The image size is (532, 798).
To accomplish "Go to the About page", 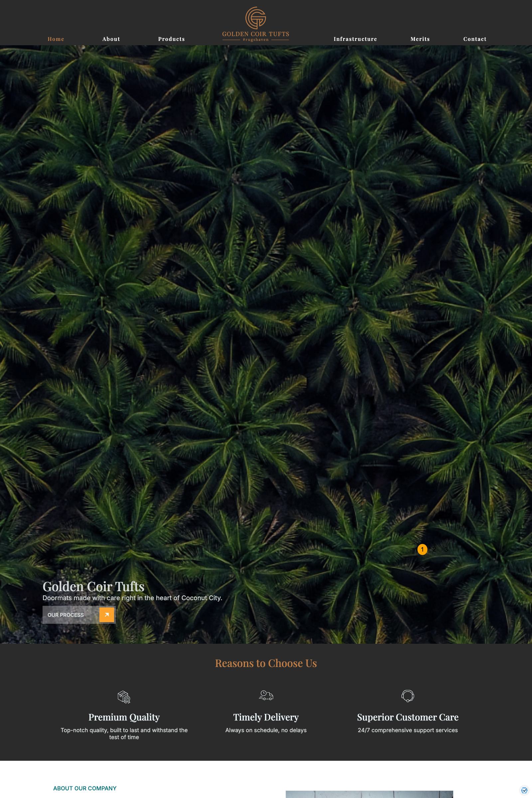I will click(x=111, y=39).
